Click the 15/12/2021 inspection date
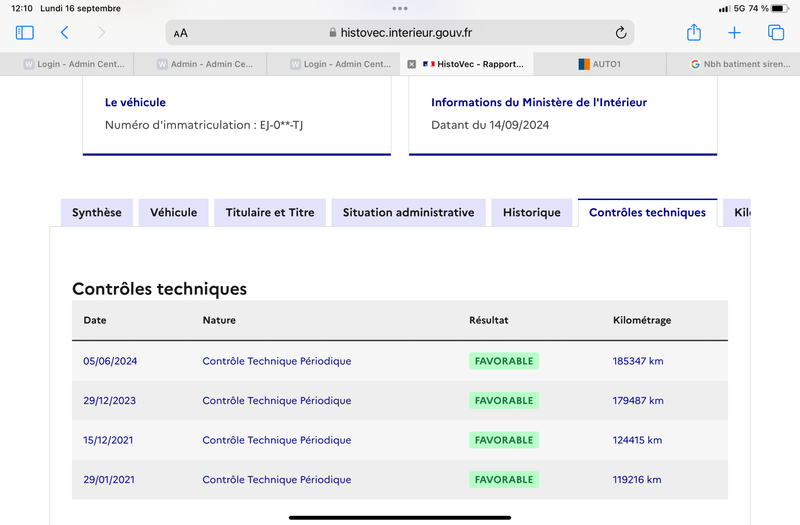This screenshot has width=800, height=525. pyautogui.click(x=108, y=440)
